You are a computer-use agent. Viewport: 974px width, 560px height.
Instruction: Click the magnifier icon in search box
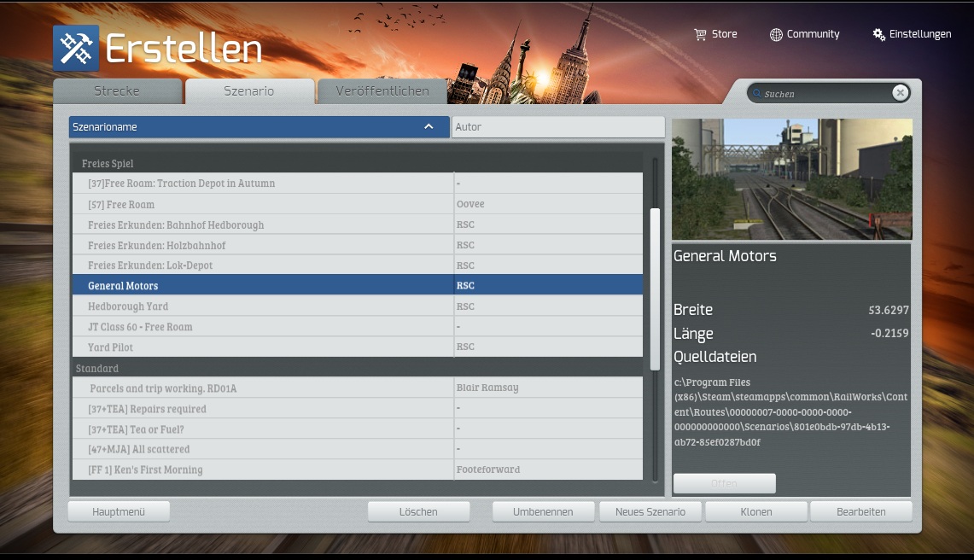(755, 94)
